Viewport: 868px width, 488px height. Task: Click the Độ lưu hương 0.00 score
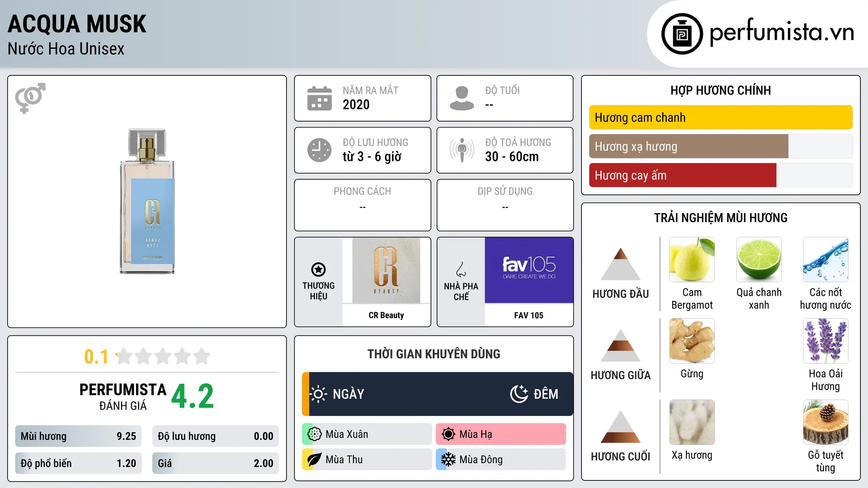pyautogui.click(x=216, y=436)
